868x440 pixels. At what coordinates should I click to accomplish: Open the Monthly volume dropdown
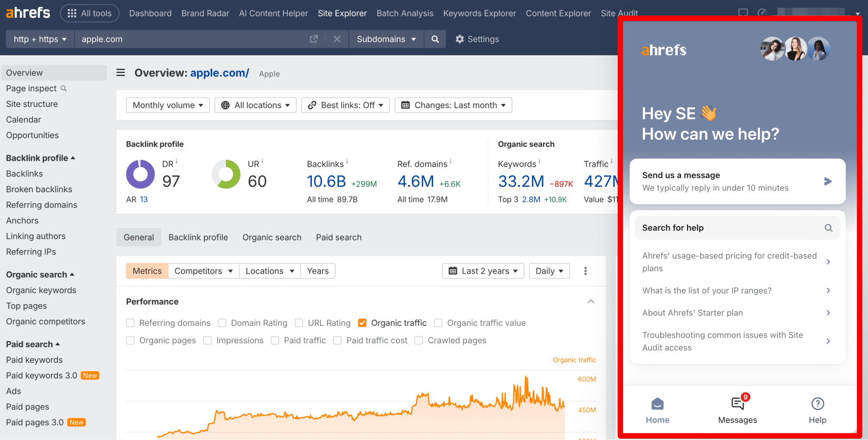(x=167, y=105)
